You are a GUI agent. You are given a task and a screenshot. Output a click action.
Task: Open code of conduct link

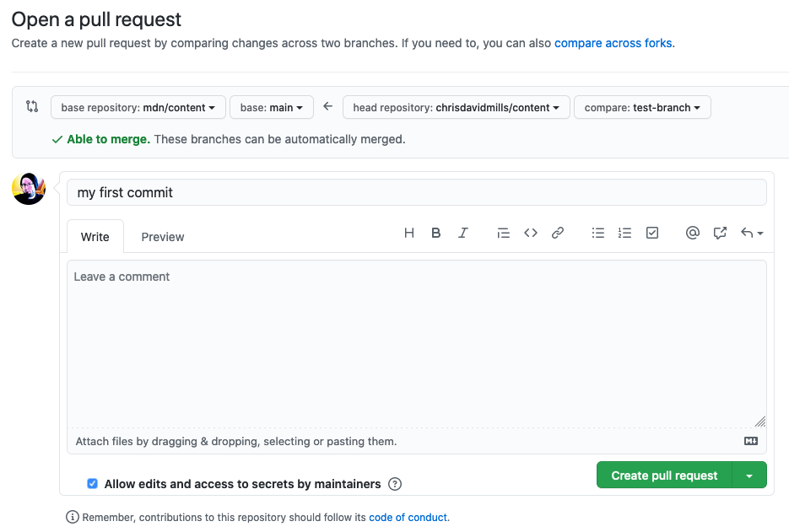[x=408, y=518]
